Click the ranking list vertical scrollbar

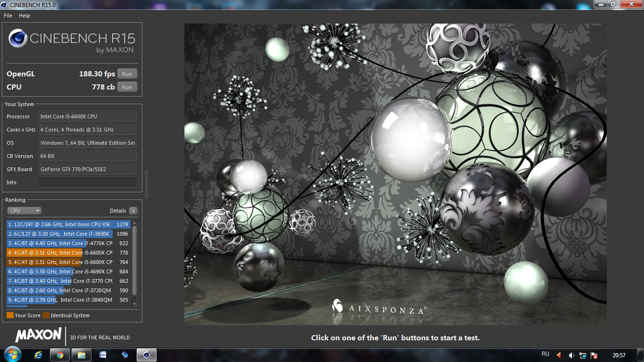pyautogui.click(x=134, y=261)
